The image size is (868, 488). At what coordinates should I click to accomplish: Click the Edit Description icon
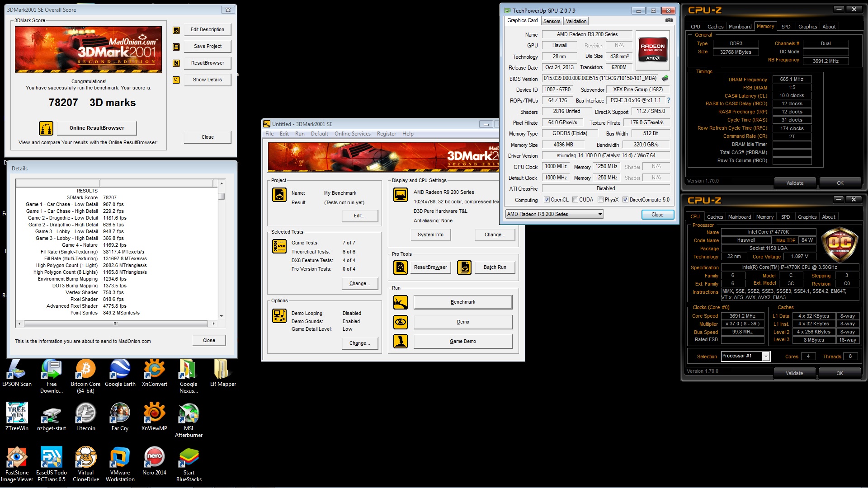coord(176,30)
